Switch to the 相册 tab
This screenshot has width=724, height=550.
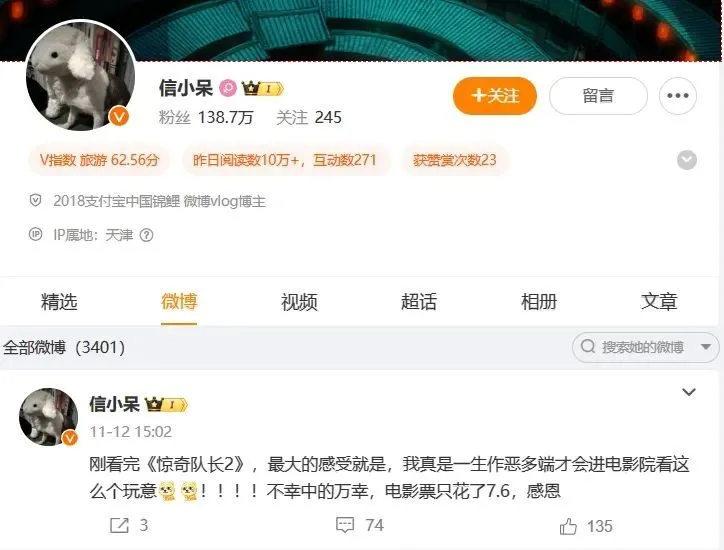pos(538,302)
